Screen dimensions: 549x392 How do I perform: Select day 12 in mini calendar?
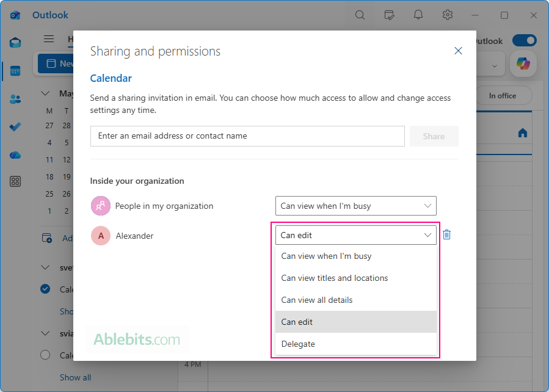point(67,159)
